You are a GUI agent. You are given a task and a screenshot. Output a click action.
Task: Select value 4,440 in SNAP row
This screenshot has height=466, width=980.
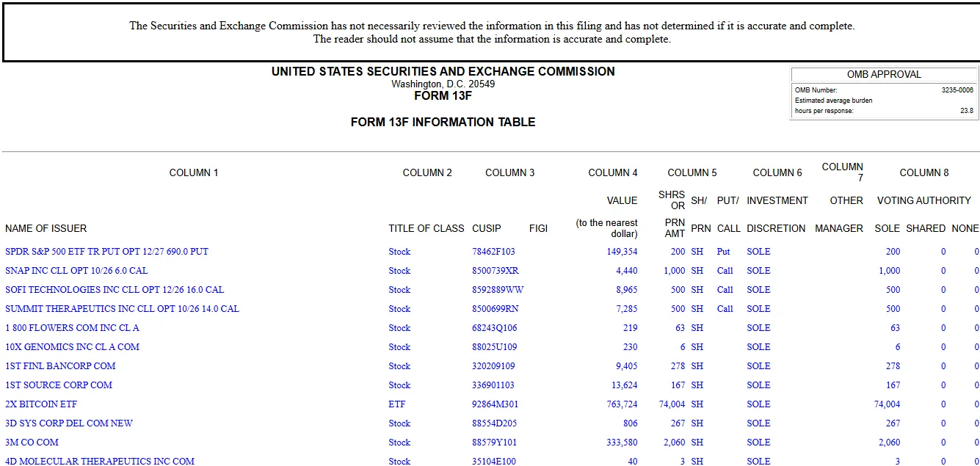click(x=627, y=271)
